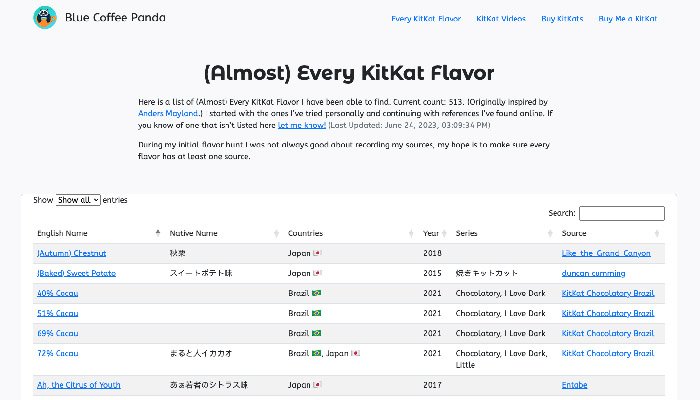Sort table by Source column

(x=611, y=233)
